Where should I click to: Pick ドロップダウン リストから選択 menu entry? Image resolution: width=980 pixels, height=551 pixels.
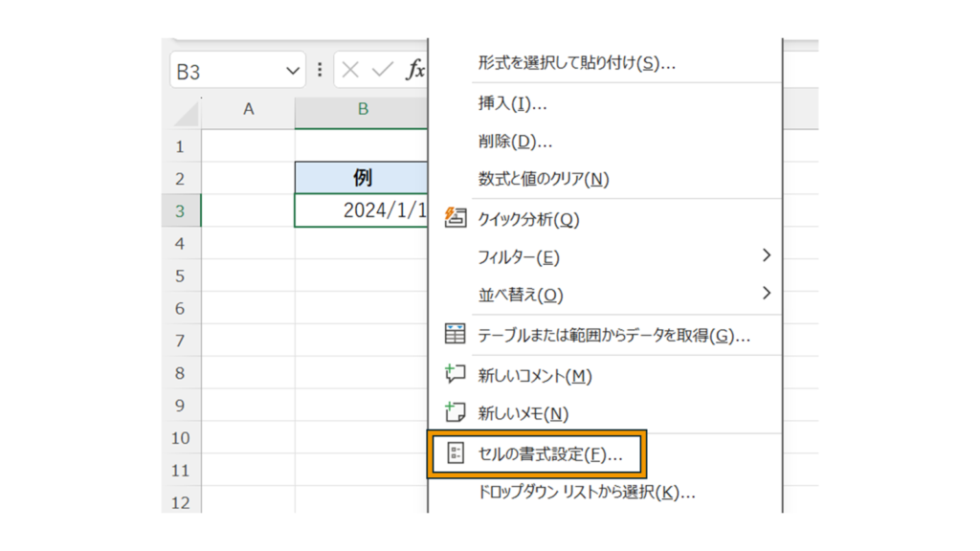click(586, 493)
